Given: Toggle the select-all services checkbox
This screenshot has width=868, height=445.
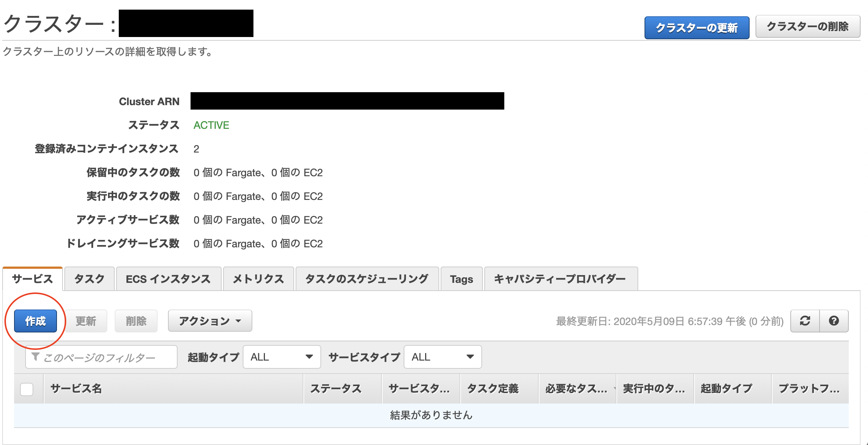Looking at the screenshot, I should click(x=27, y=389).
